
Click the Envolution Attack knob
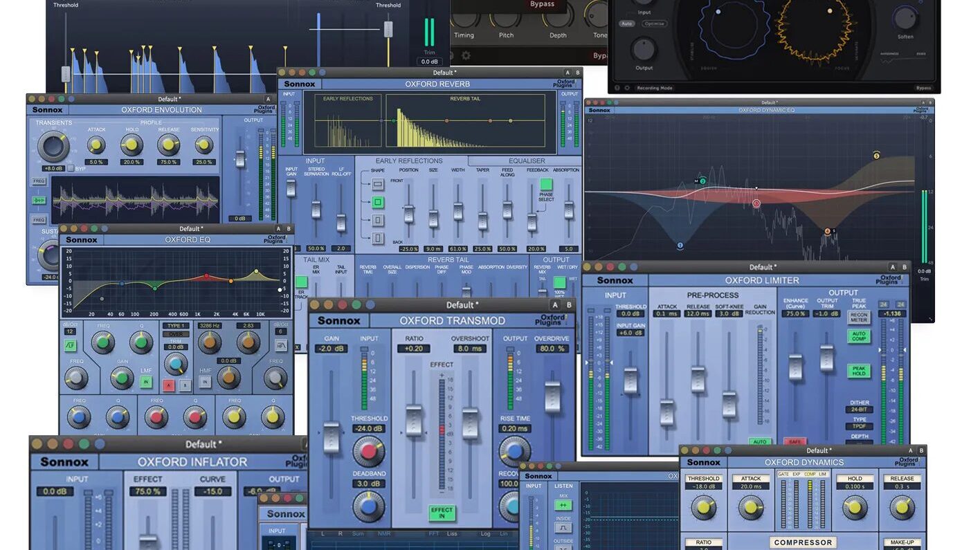pos(96,145)
